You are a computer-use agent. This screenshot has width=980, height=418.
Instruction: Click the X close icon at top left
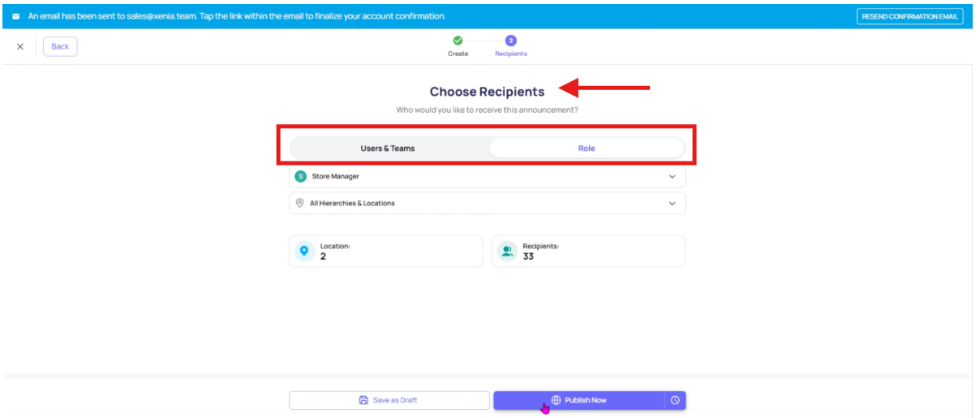(x=20, y=47)
